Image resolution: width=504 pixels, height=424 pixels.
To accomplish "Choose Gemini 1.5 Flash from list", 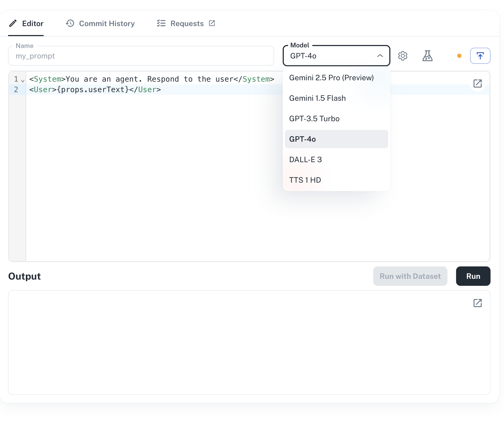I will coord(336,98).
